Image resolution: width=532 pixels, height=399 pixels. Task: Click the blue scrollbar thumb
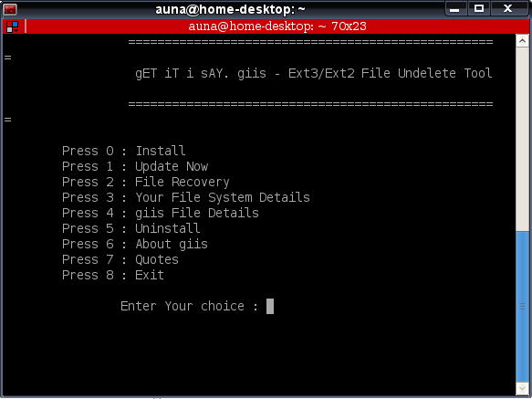522,307
